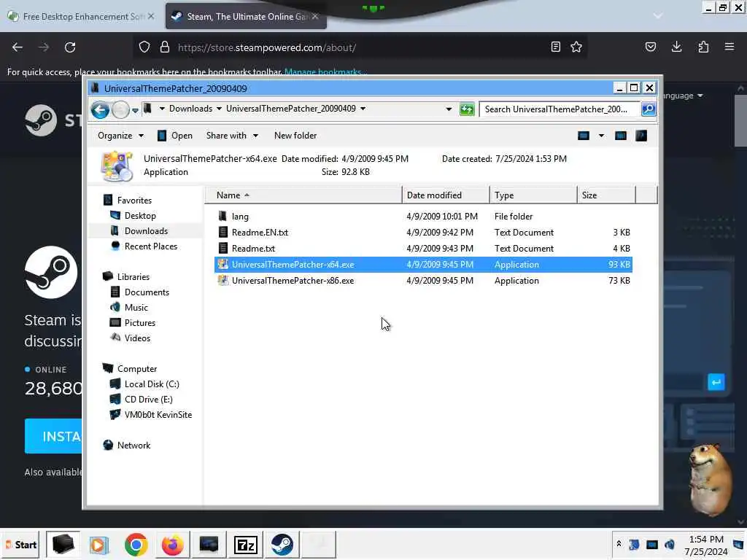Select UniversalThemePatcher-x64.exe

coord(423,265)
